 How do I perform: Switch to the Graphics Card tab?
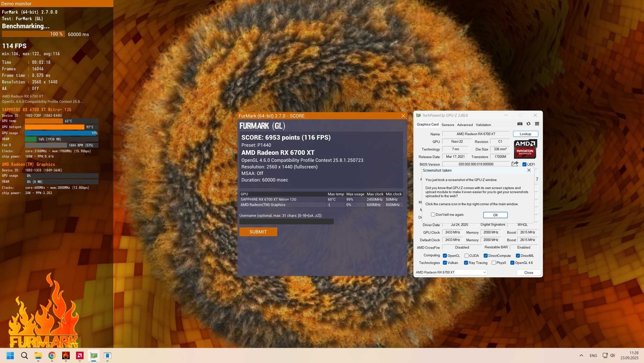427,124
